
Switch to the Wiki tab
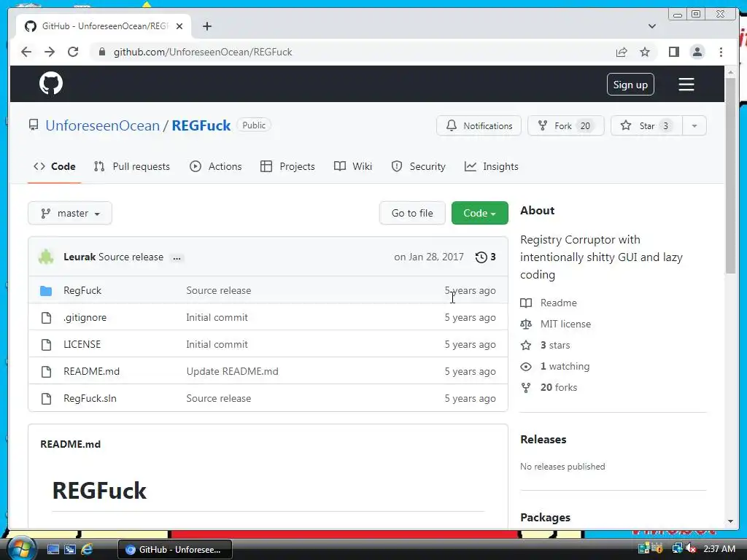click(x=353, y=167)
